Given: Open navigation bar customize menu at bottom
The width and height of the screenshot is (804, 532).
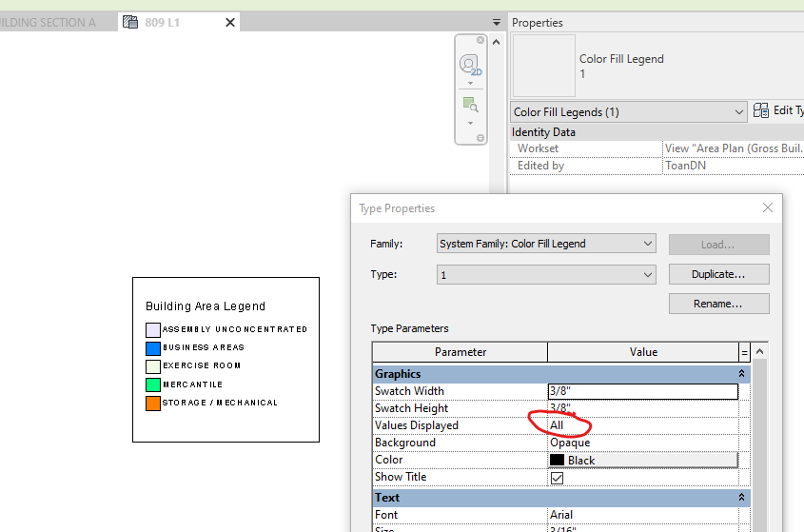Looking at the screenshot, I should point(480,138).
